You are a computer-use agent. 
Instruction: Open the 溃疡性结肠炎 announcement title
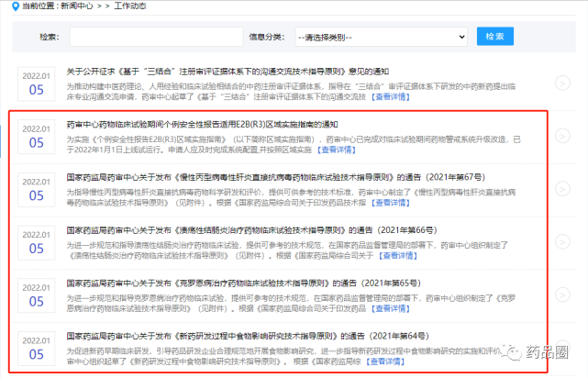251,230
